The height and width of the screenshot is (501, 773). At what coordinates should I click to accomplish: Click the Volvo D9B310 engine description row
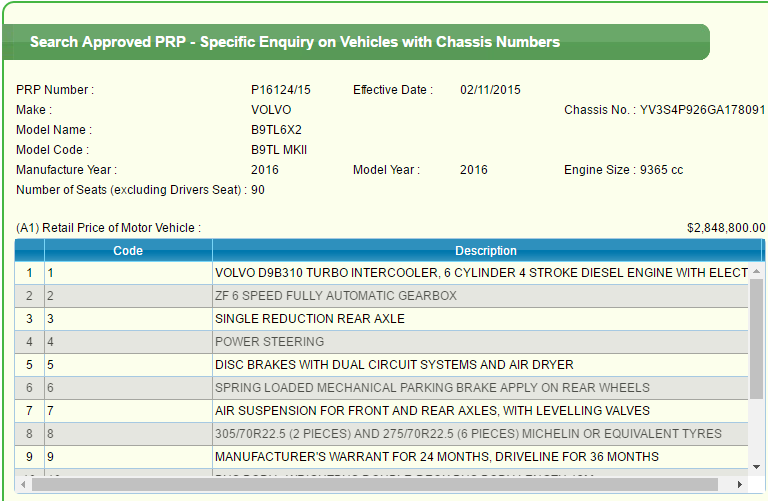[481, 272]
